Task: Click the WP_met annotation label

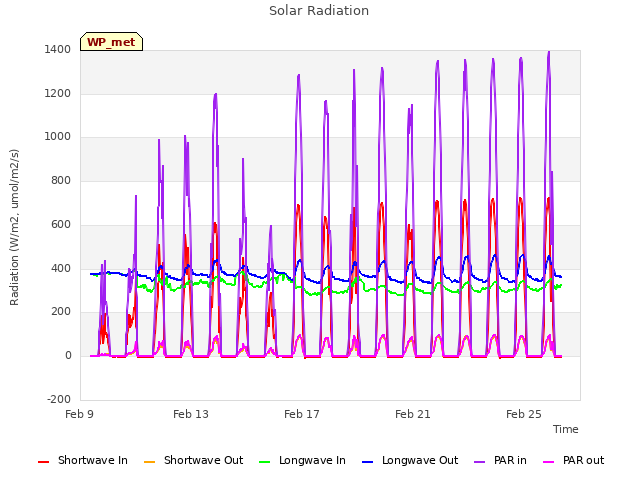Action: pyautogui.click(x=111, y=42)
